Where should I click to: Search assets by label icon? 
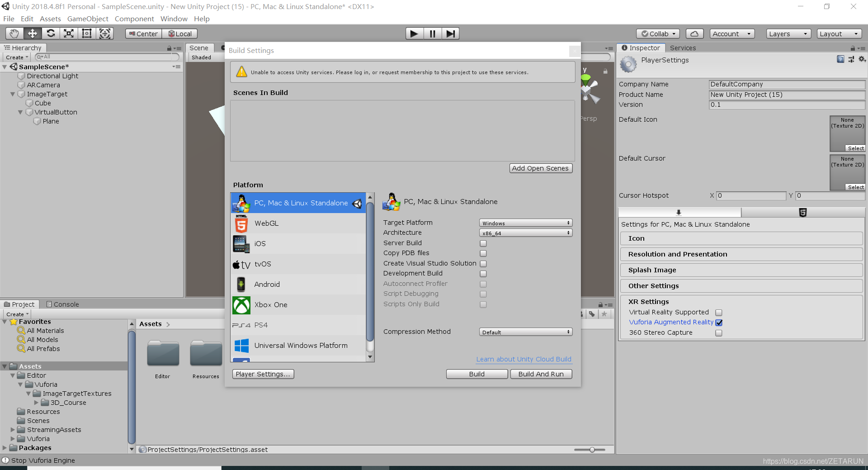(592, 314)
